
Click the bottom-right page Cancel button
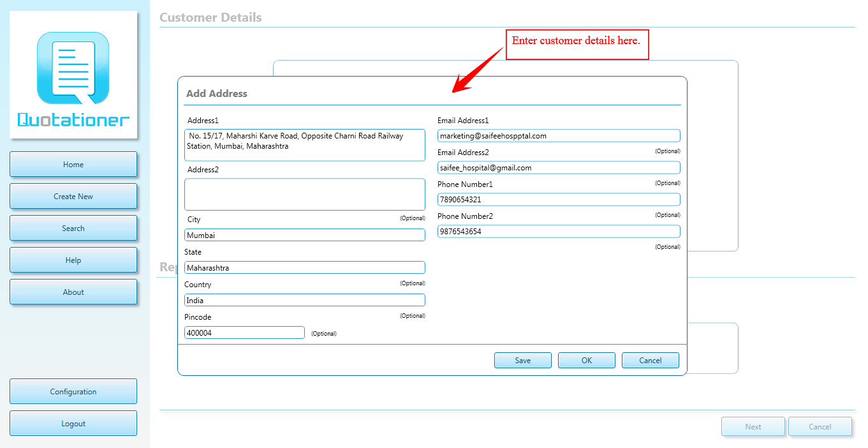[x=820, y=426]
